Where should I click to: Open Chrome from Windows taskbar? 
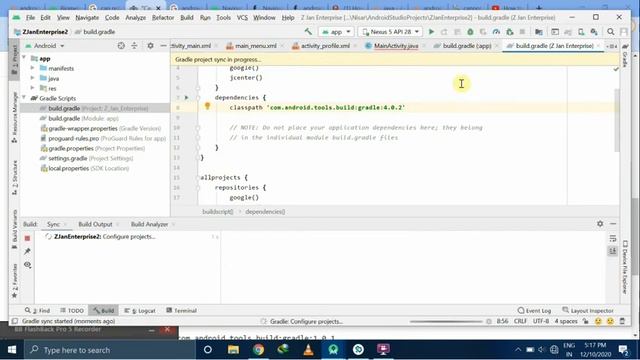(258, 350)
